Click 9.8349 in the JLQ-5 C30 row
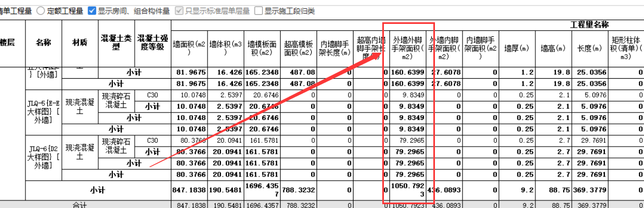Viewport: 644px width, 208px height. [x=408, y=95]
